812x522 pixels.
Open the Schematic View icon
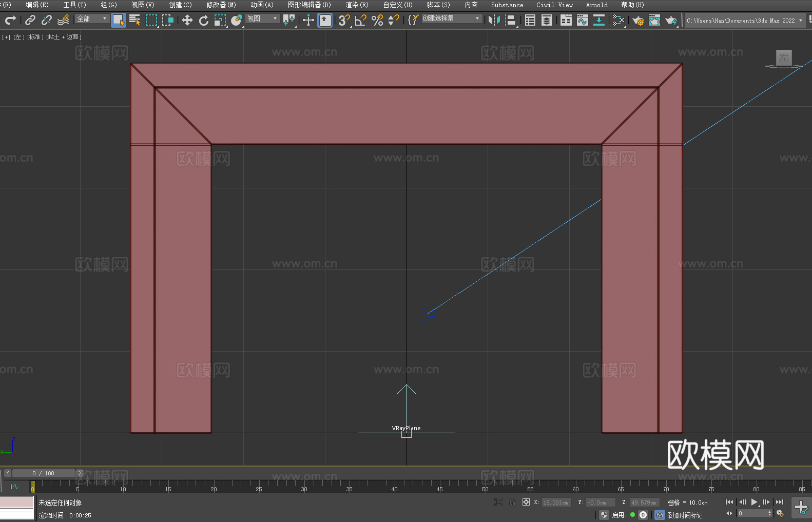coord(618,20)
